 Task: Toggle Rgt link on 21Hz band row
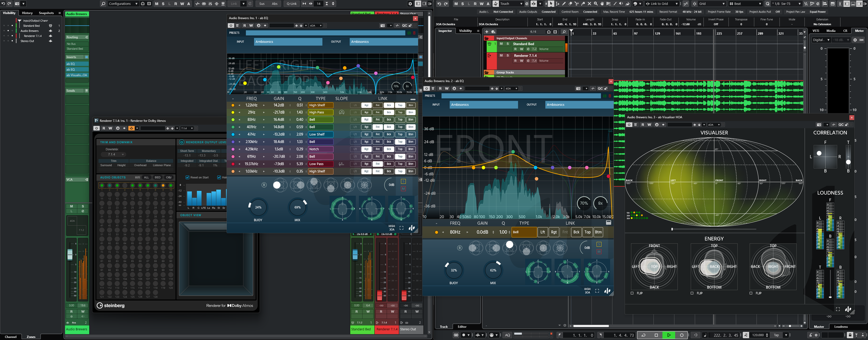pyautogui.click(x=366, y=112)
